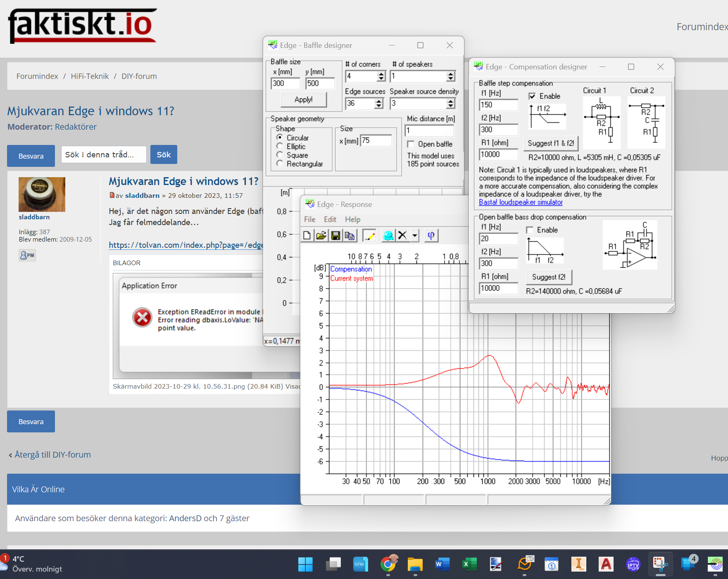Open the IPTV app on the taskbar
The image size is (728, 579).
tap(633, 564)
